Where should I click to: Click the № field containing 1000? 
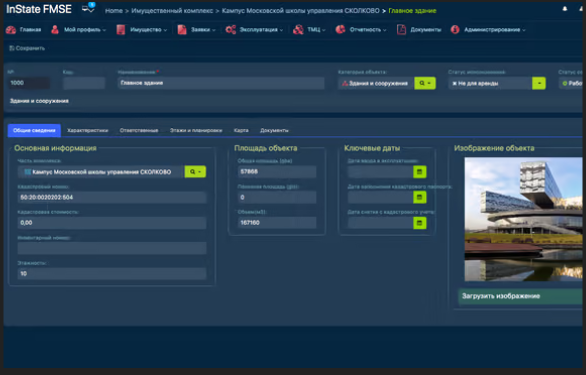pyautogui.click(x=29, y=83)
